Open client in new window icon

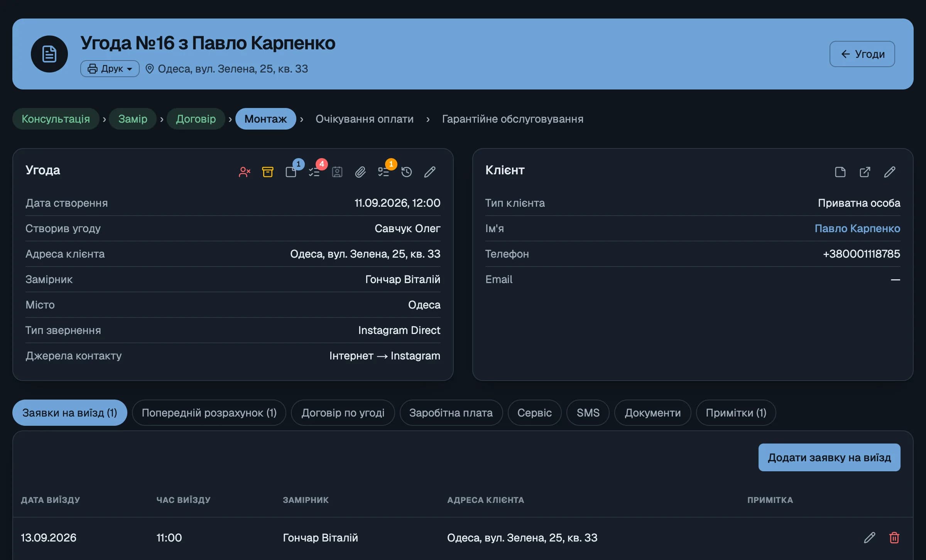pyautogui.click(x=865, y=172)
